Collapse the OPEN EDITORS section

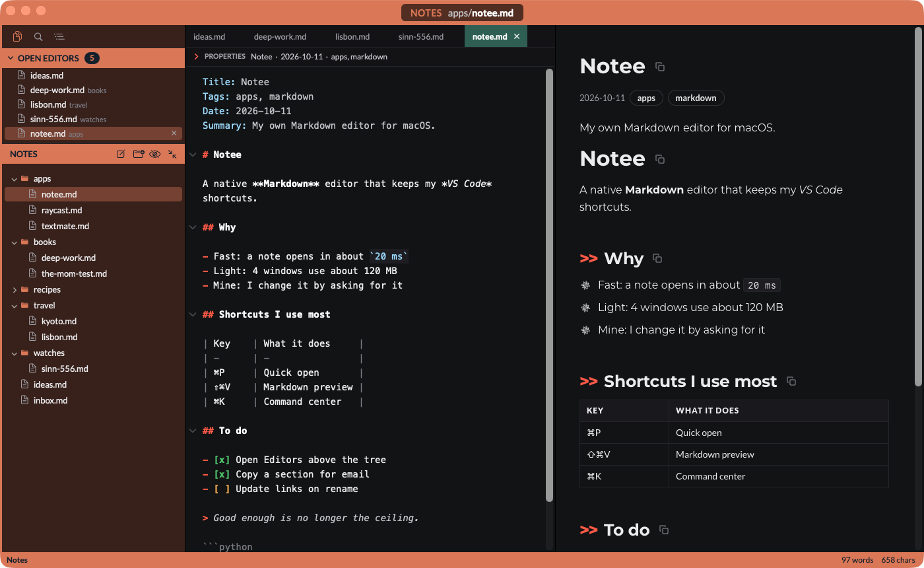tap(11, 58)
